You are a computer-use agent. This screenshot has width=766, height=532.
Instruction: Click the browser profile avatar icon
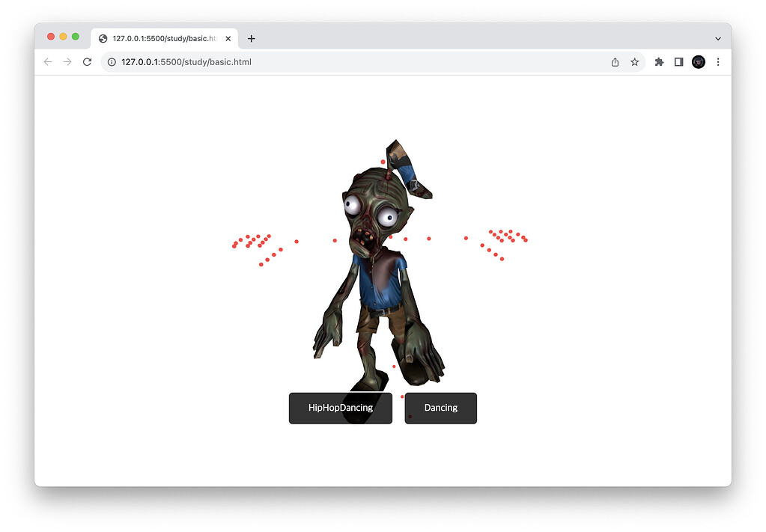coord(698,62)
